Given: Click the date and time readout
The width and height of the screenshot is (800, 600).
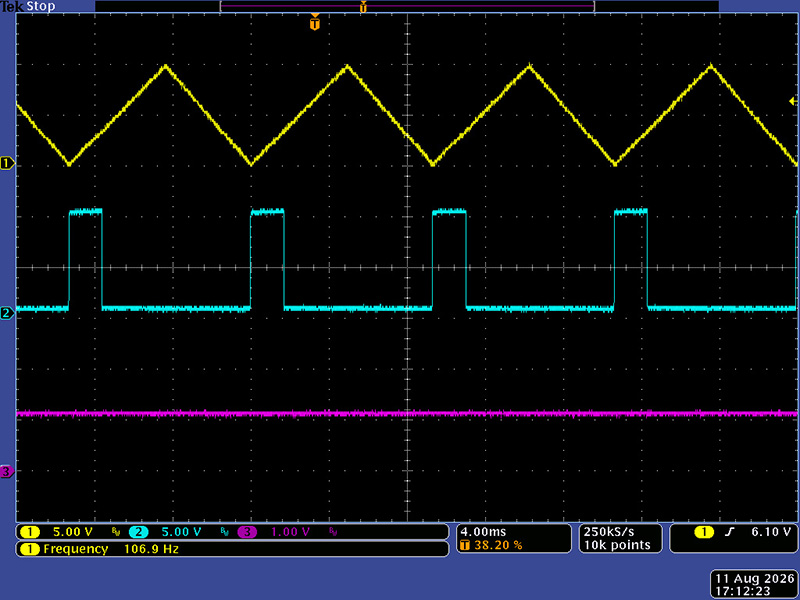Looking at the screenshot, I should pyautogui.click(x=755, y=585).
